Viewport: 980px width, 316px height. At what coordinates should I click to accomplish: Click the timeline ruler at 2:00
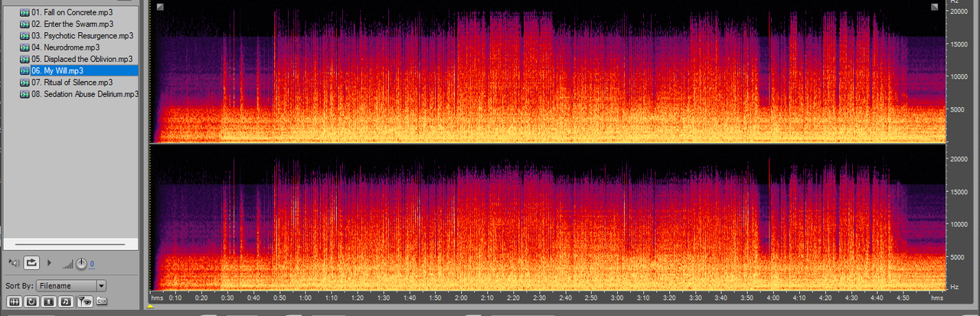pyautogui.click(x=461, y=298)
